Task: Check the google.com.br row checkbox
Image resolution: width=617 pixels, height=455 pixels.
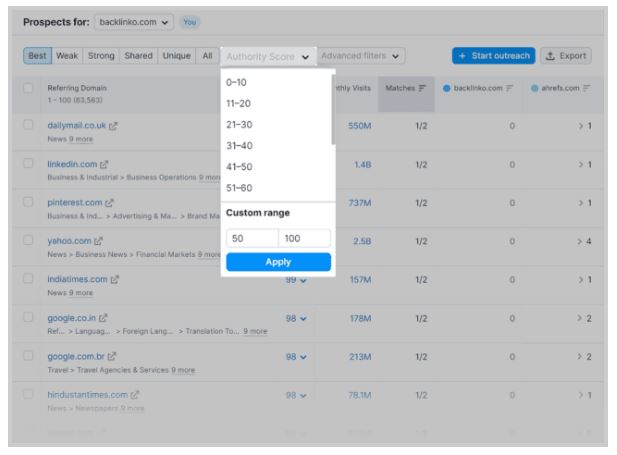Action: tap(28, 356)
